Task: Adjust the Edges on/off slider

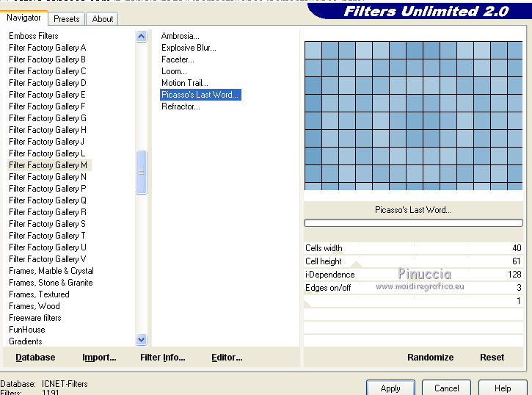Action: (x=413, y=288)
